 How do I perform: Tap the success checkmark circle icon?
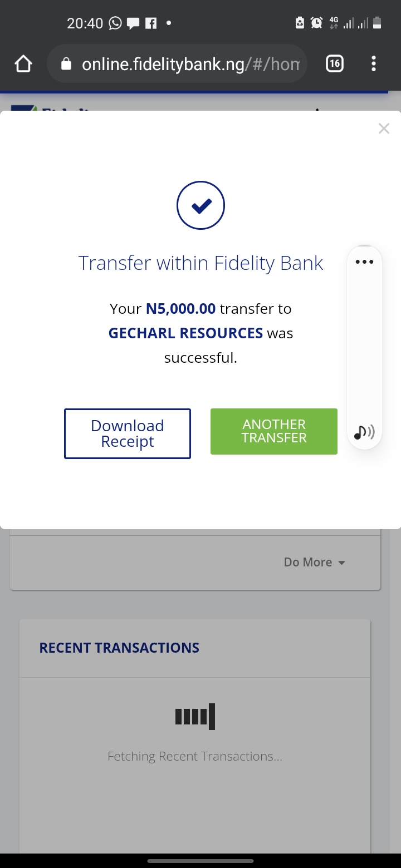(x=200, y=206)
